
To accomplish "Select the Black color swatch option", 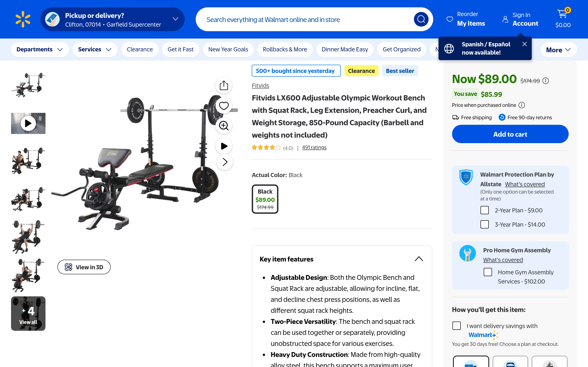I will pos(265,199).
